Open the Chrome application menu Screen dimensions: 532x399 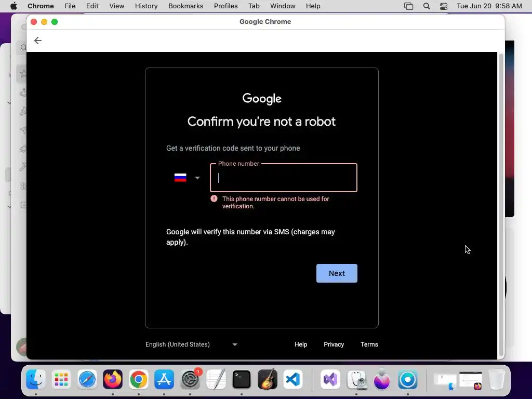[x=41, y=6]
